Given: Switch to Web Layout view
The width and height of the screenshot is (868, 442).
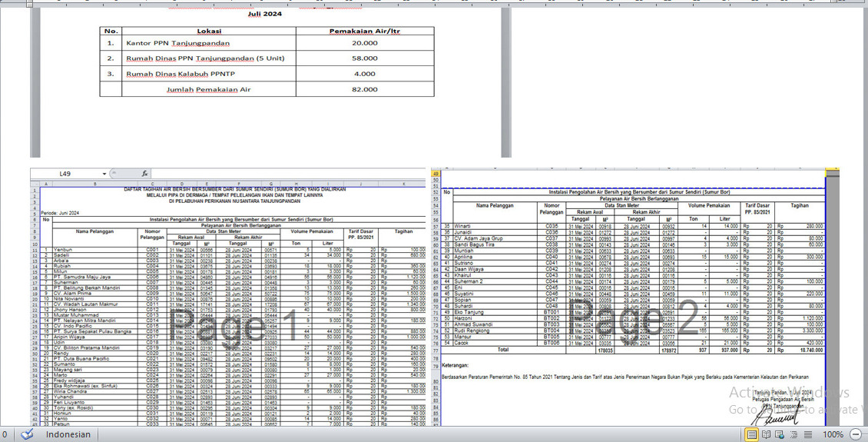Looking at the screenshot, I should (x=780, y=434).
